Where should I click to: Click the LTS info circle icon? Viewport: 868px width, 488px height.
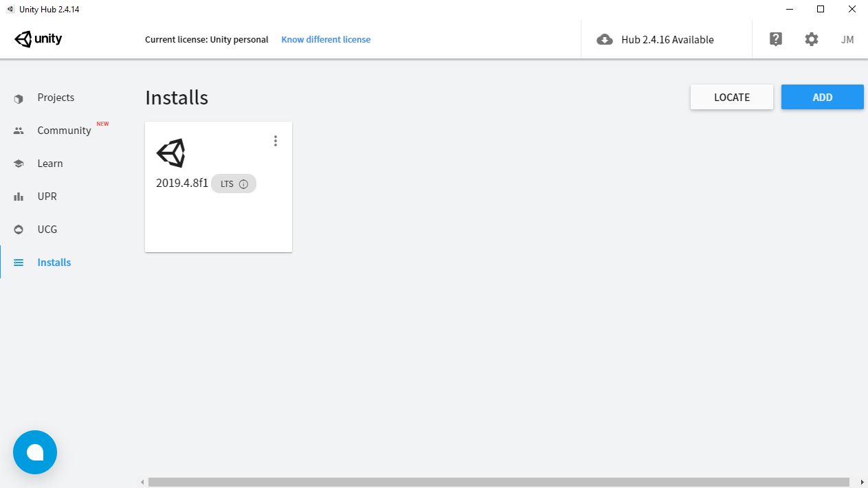click(243, 184)
